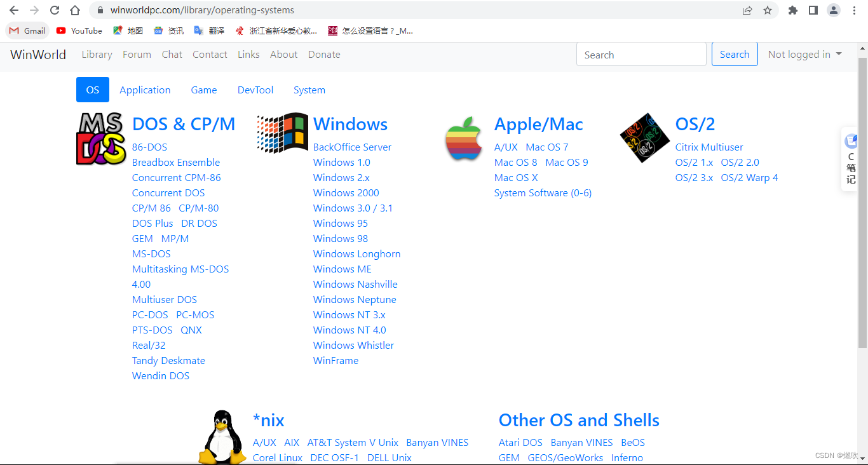Open YouTube from the bookmarks bar
Image resolution: width=868 pixels, height=465 pixels.
click(x=79, y=30)
